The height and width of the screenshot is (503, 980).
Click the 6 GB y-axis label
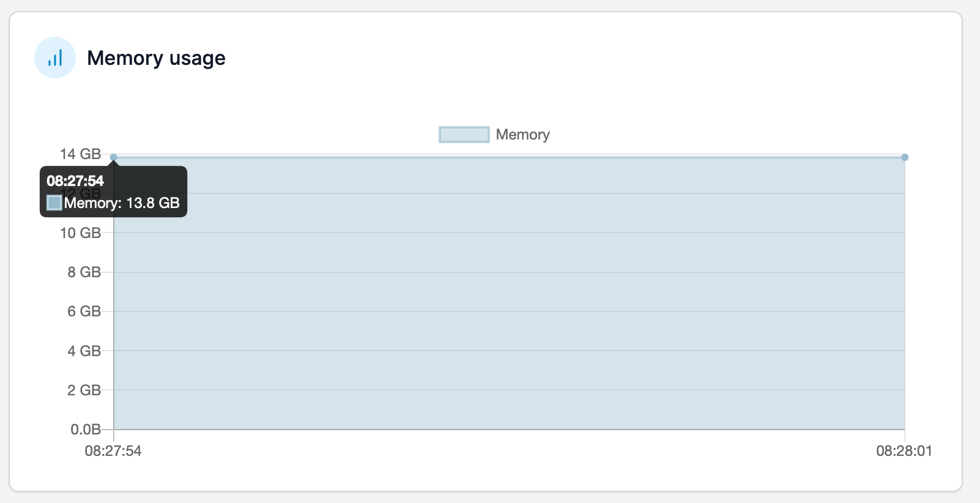pos(84,311)
